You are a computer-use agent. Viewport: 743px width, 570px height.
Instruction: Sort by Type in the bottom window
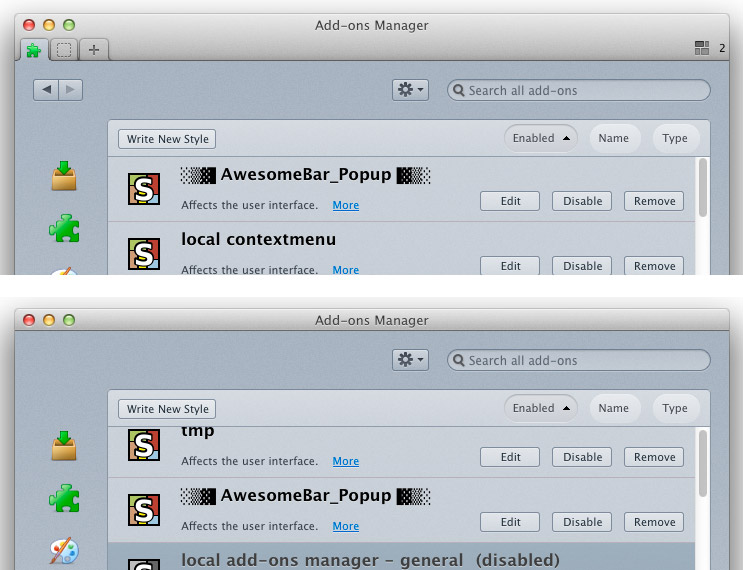[x=675, y=408]
